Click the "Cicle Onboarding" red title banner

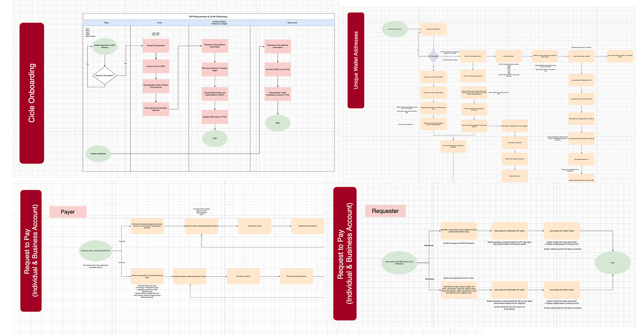32,93
